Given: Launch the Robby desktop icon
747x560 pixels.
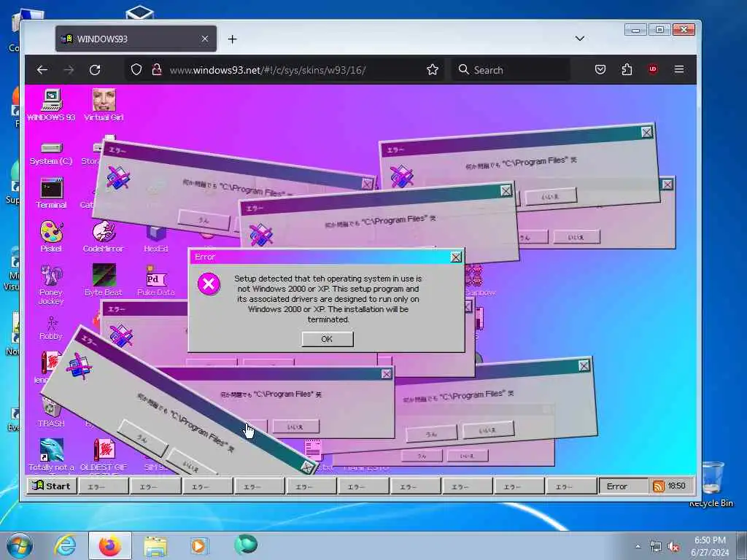Looking at the screenshot, I should click(51, 328).
